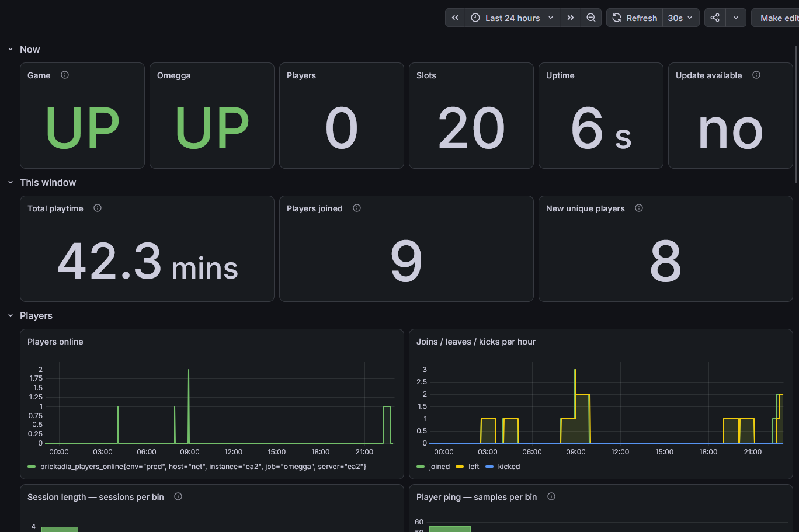The height and width of the screenshot is (532, 799).
Task: Click the Omegga panel title
Action: (174, 75)
